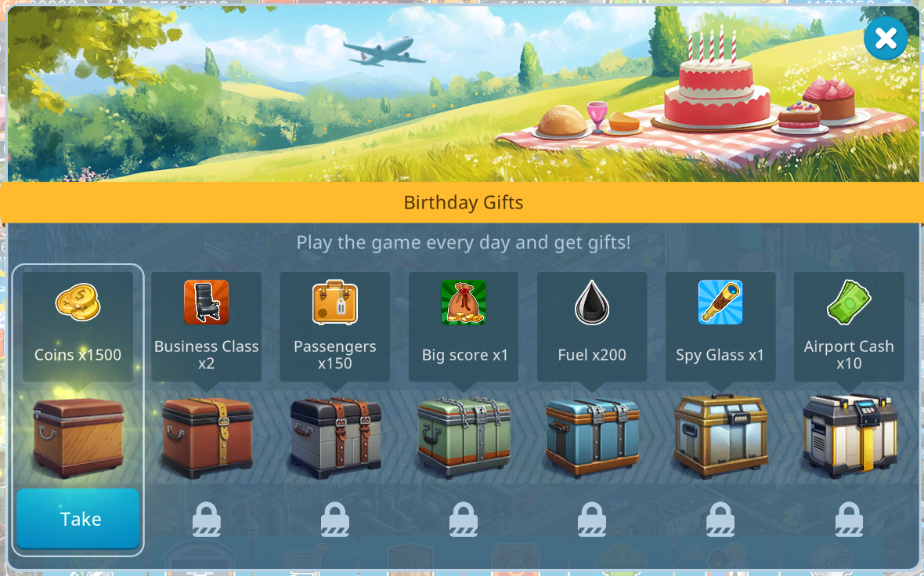Click the gray strapped chest under Passengers
The height and width of the screenshot is (576, 924).
click(335, 437)
